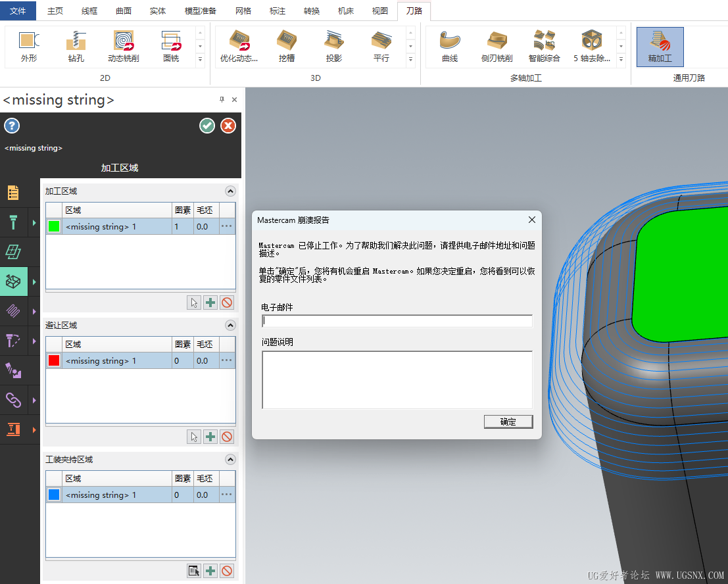Switch to the 机床 ribbon tab

[346, 11]
